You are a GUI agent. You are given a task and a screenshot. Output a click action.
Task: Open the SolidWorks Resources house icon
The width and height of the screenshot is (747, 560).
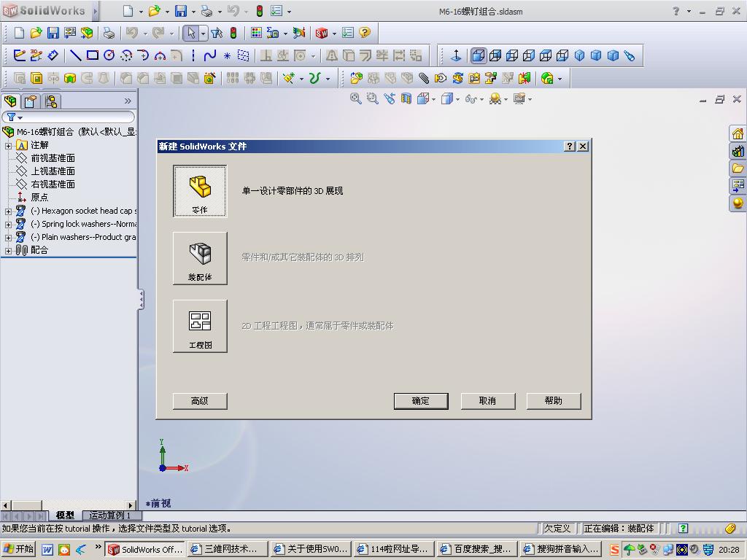pos(738,134)
